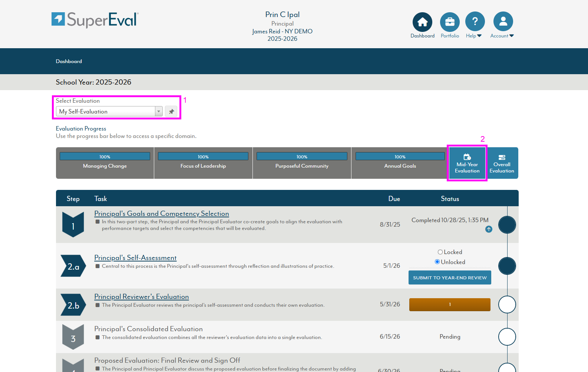Viewport: 588px width, 372px height.
Task: Click the step 2.a chevron icon
Action: pyautogui.click(x=73, y=266)
